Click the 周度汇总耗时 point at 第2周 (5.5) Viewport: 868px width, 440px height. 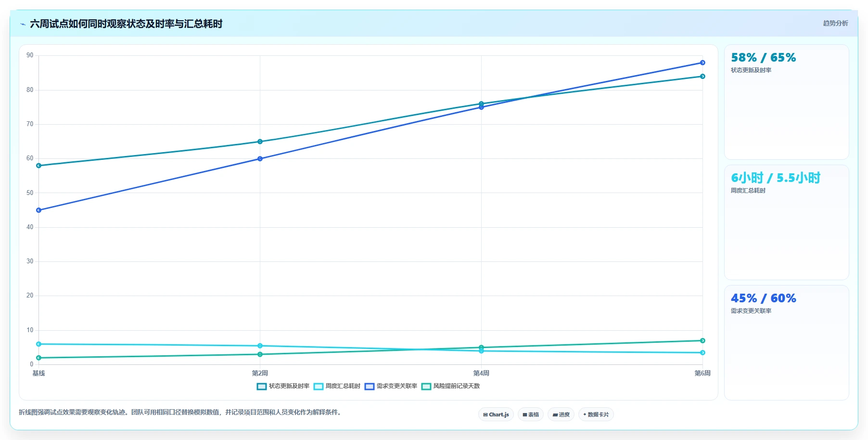coord(260,346)
